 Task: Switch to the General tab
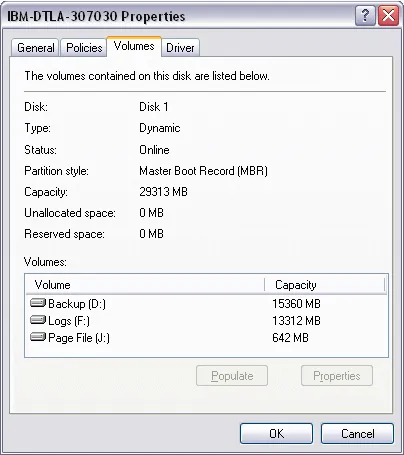point(35,48)
